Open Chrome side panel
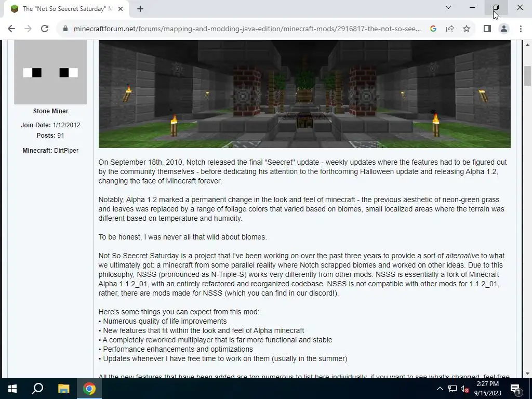This screenshot has width=532, height=399. coord(487,29)
